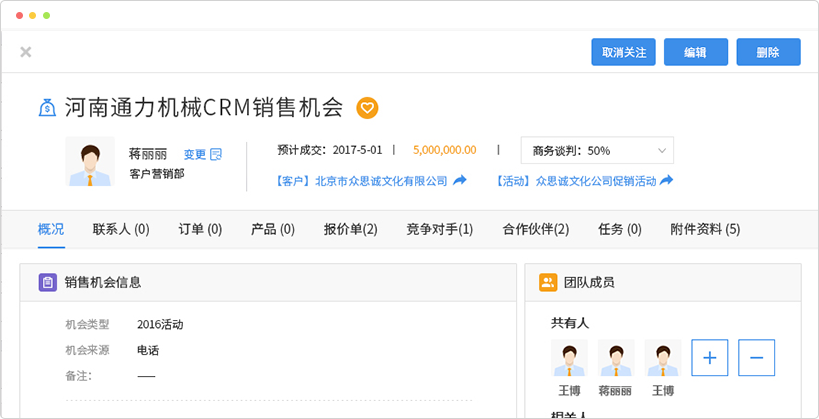819x419 pixels.
Task: Open the 报价单(2) tab
Action: pos(350,230)
